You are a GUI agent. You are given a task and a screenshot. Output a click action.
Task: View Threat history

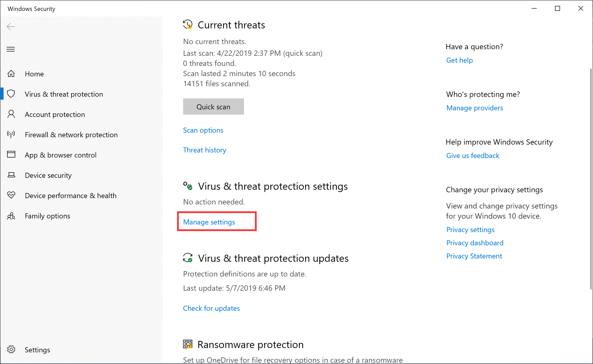point(204,150)
